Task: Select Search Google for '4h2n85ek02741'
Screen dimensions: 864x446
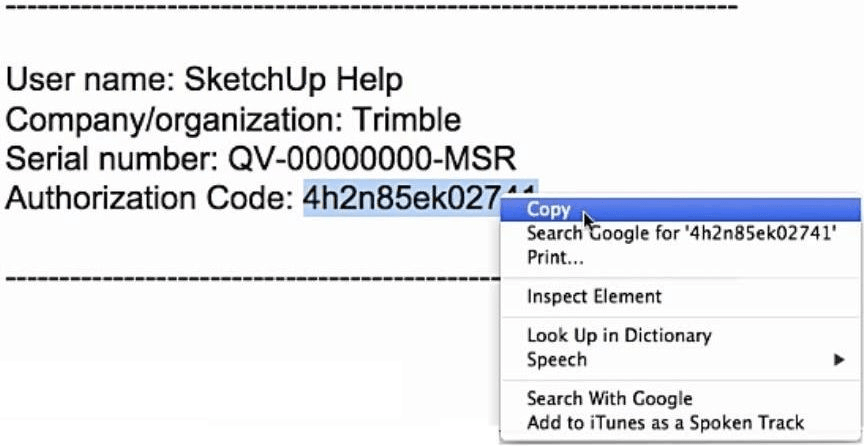Action: pos(682,234)
